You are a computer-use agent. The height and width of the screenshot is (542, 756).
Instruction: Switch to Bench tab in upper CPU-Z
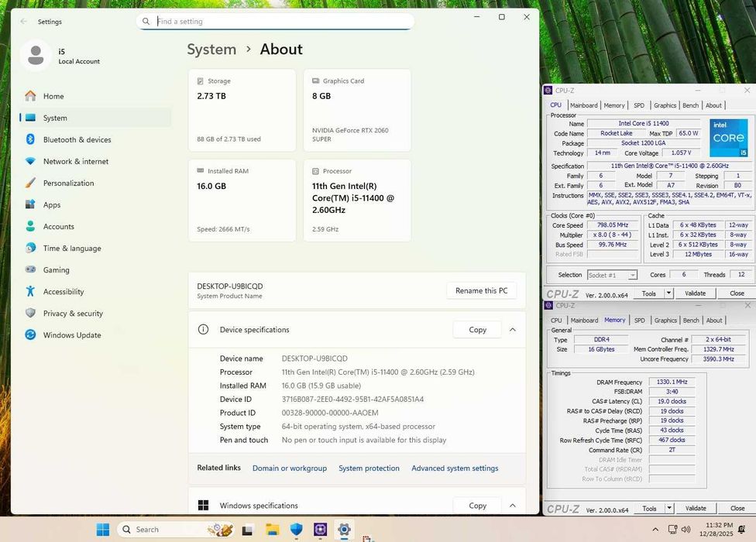coord(690,105)
